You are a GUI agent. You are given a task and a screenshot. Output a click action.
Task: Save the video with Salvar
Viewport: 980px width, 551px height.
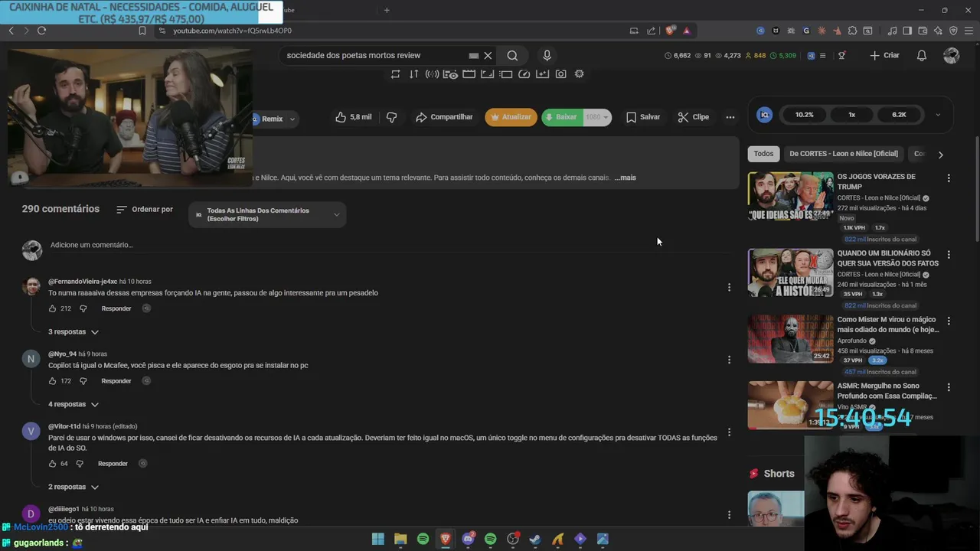(643, 117)
